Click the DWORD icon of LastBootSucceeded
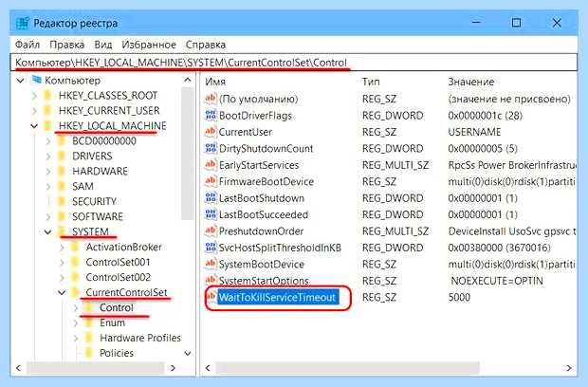This screenshot has height=387, width=588. pos(211,214)
